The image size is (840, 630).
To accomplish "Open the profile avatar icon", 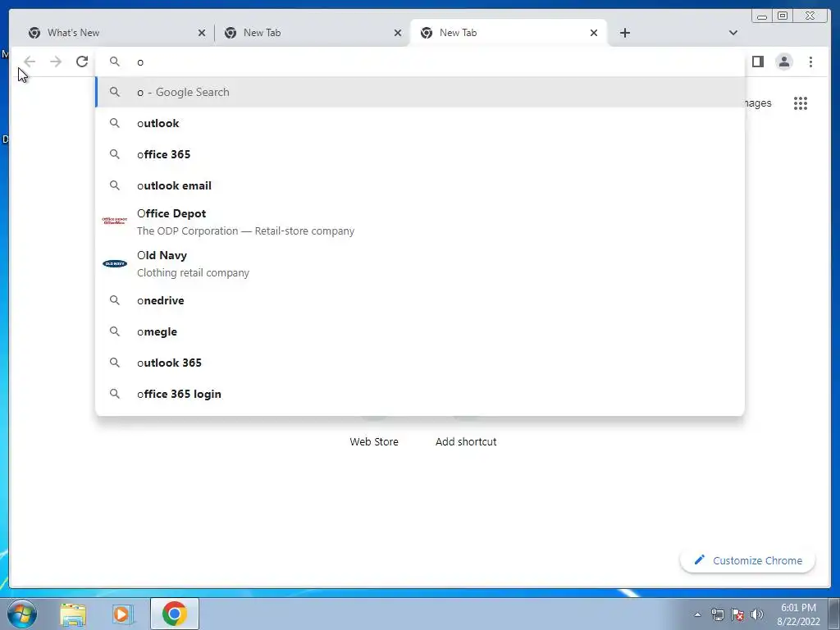I will coord(783,62).
